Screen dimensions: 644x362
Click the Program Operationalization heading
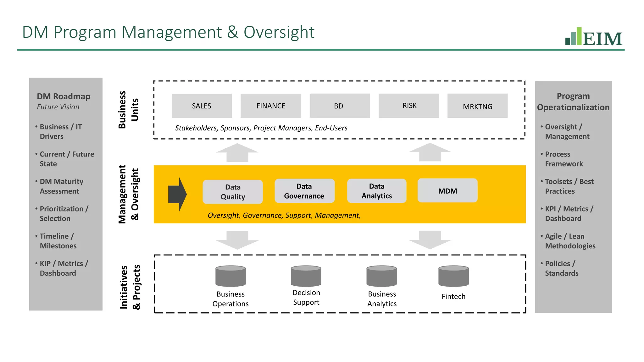pyautogui.click(x=573, y=101)
